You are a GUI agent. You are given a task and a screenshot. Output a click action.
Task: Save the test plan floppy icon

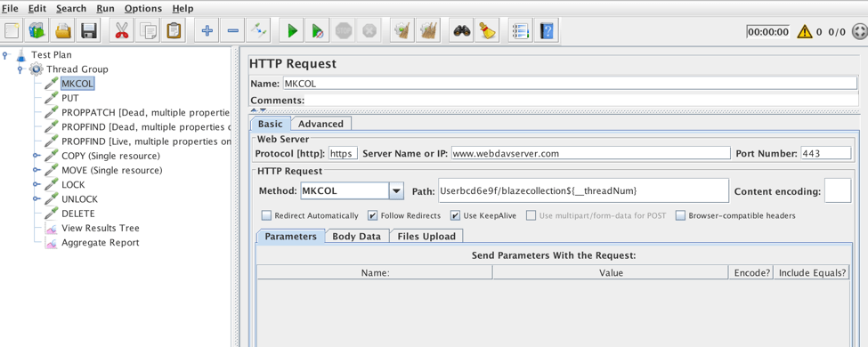pyautogui.click(x=89, y=30)
